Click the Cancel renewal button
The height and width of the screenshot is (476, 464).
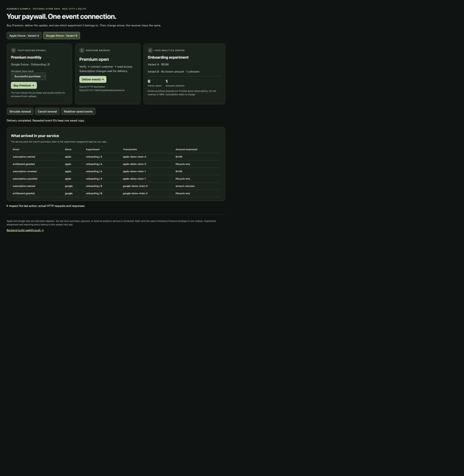[47, 111]
